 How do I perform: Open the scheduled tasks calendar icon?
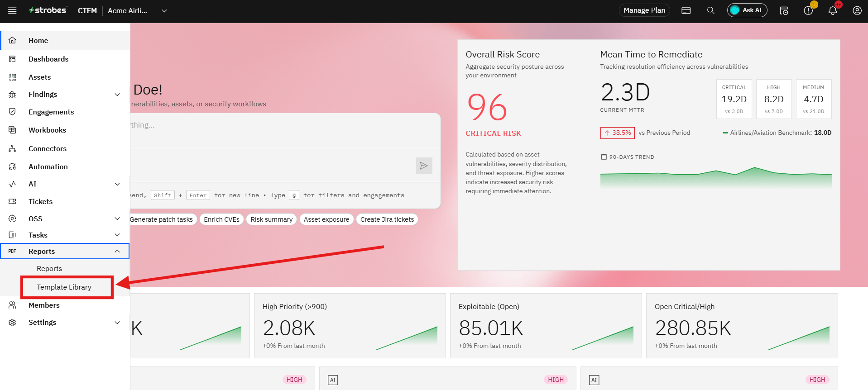point(784,10)
